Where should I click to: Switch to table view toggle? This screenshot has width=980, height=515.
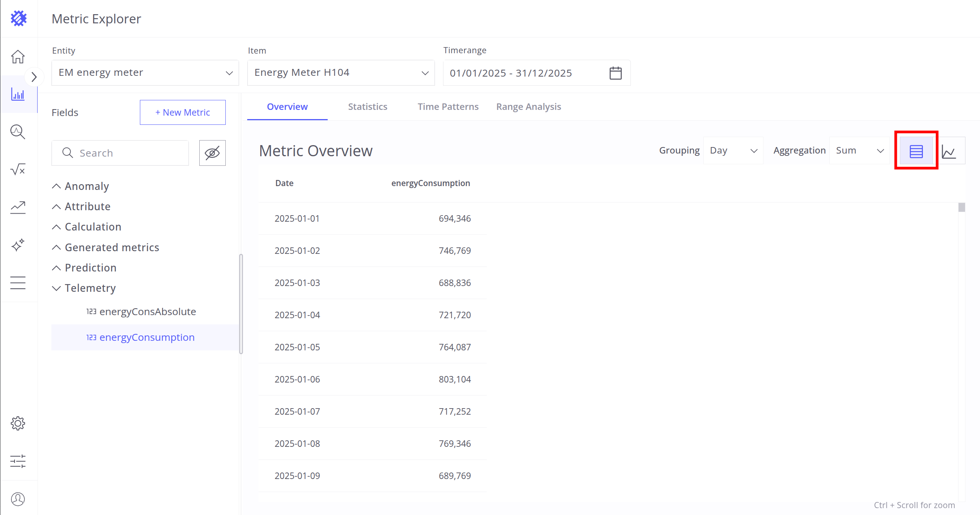[x=916, y=151]
